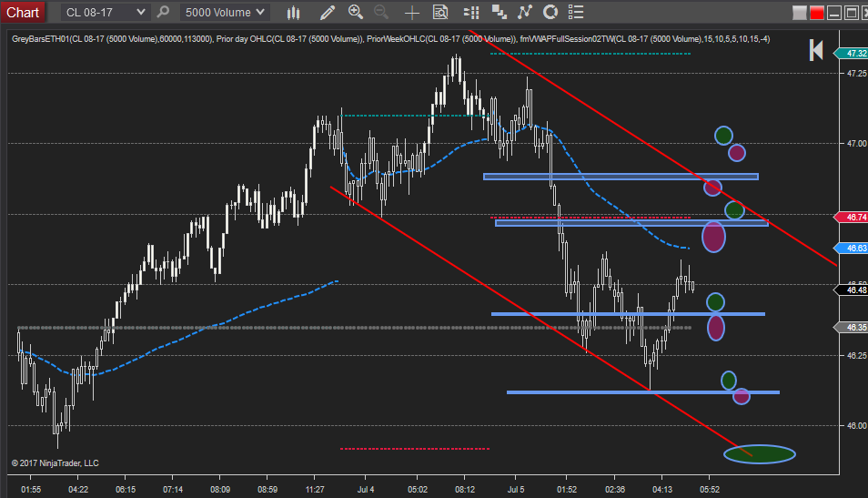Click the red link window button
This screenshot has width=868, height=498.
coord(816,13)
